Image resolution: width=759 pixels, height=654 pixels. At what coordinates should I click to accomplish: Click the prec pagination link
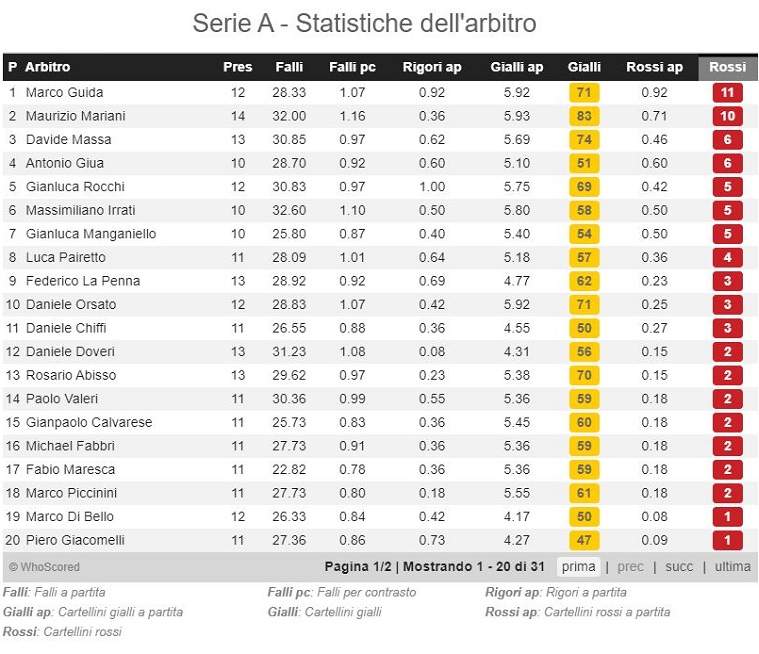click(x=630, y=566)
